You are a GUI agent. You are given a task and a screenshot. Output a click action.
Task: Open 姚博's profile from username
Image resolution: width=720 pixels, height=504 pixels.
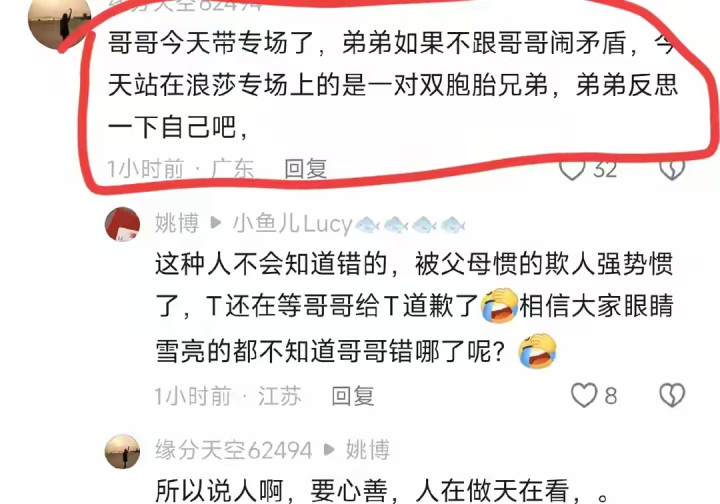coord(177,224)
